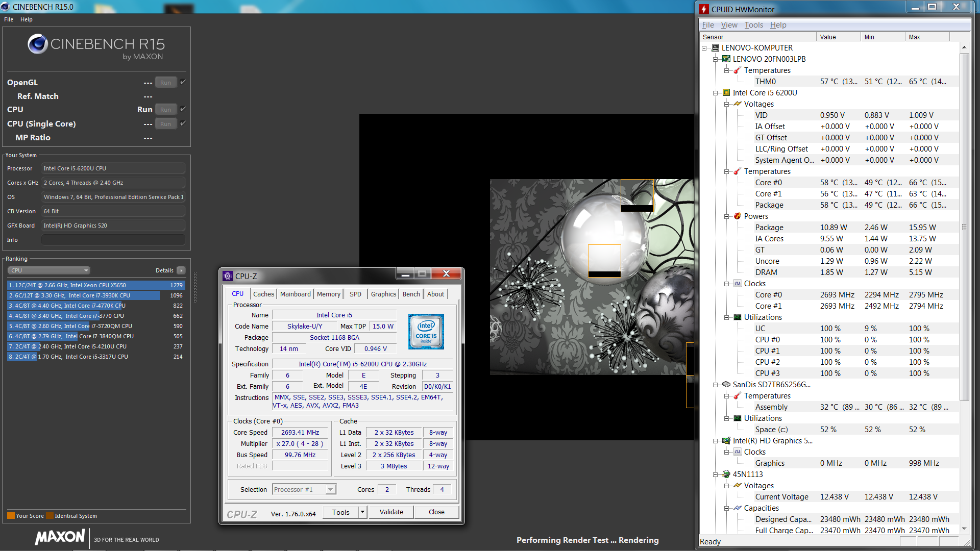The image size is (980, 551).
Task: Click the Temperatures icon under Intel Core i5 6200U
Action: click(737, 171)
